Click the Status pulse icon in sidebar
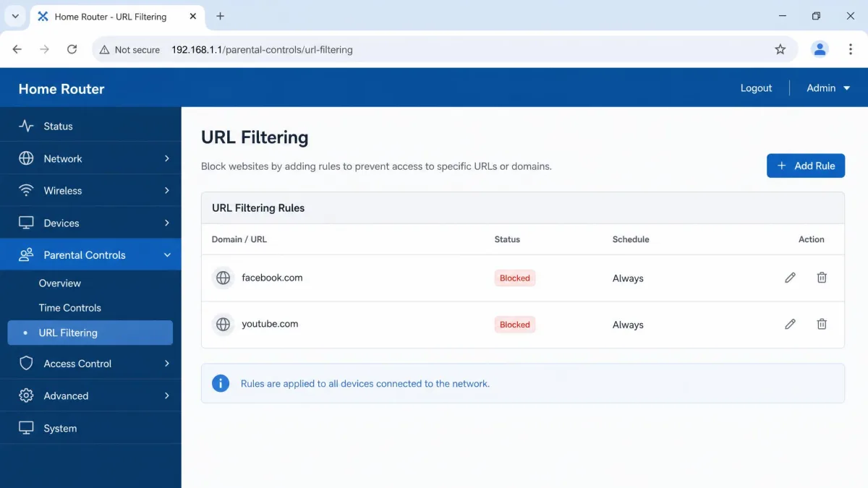 coord(26,126)
